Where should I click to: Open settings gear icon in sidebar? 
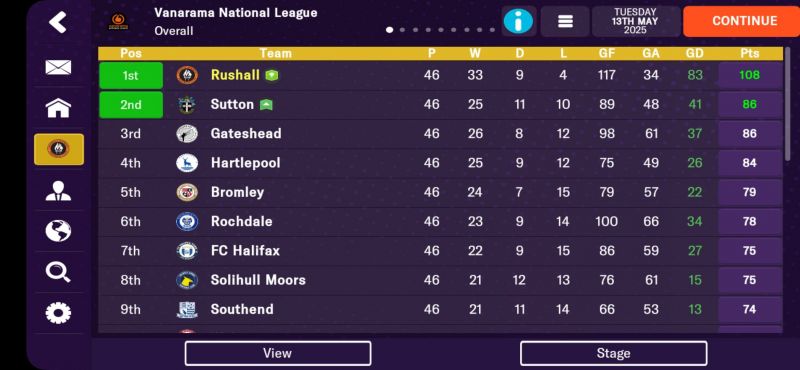[58, 313]
